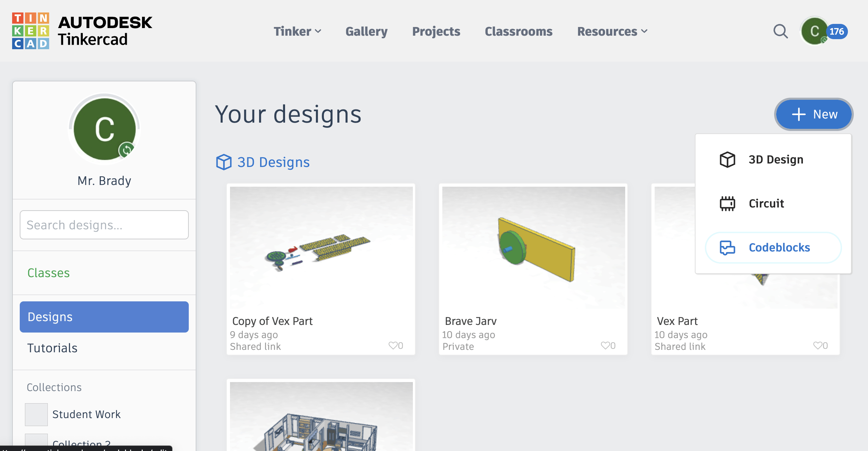Open the Gallery page

point(366,31)
